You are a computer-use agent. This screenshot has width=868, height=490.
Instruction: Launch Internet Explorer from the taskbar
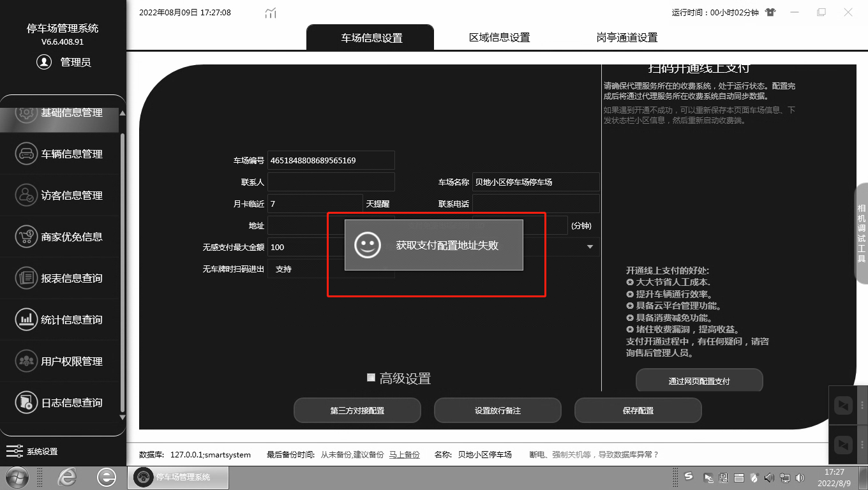[x=66, y=477]
